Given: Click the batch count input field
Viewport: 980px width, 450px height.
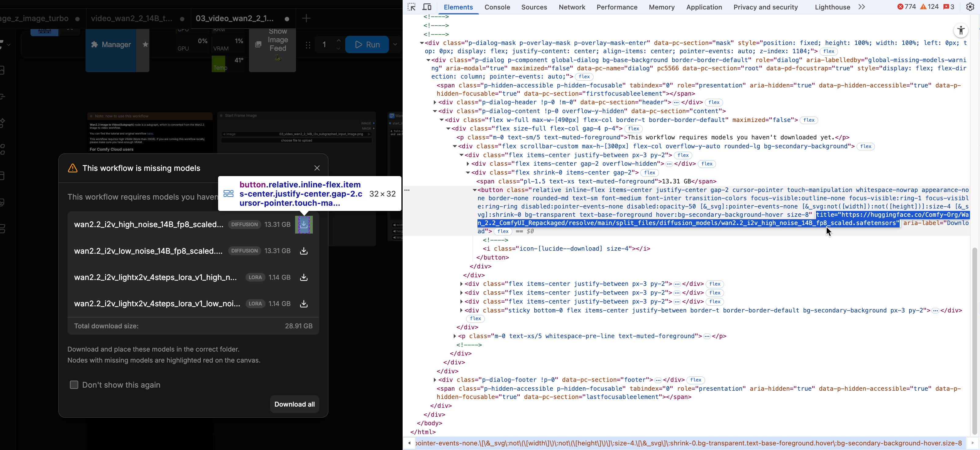Looking at the screenshot, I should 324,45.
